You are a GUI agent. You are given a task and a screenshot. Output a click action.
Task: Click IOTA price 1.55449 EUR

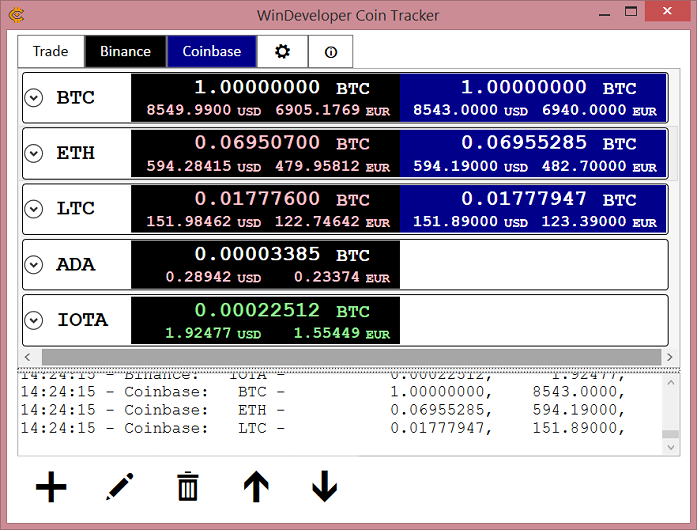(342, 333)
